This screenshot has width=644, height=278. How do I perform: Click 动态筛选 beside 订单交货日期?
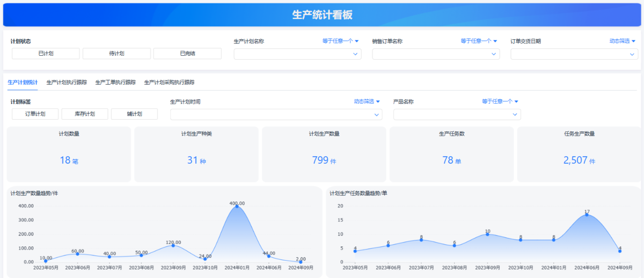(x=623, y=41)
